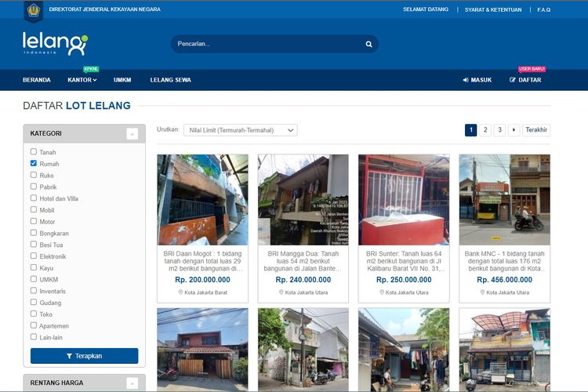
Task: Open Bank MNC lot title
Action: pos(504,261)
